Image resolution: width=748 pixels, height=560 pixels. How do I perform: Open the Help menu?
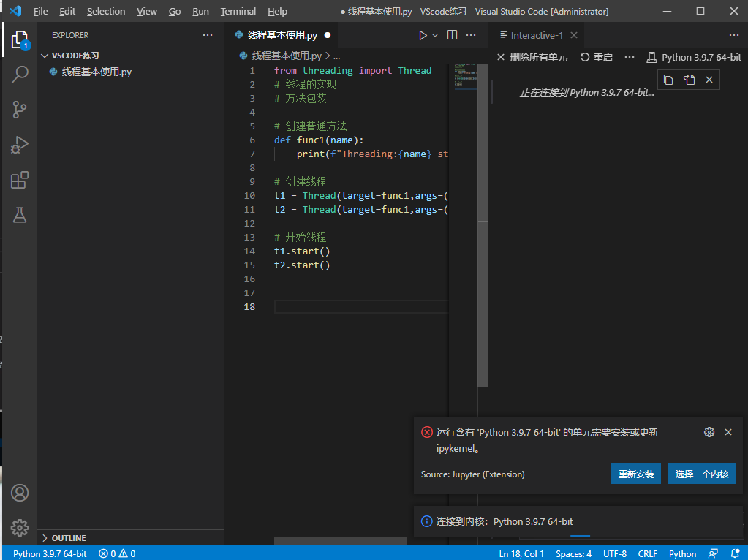[277, 12]
